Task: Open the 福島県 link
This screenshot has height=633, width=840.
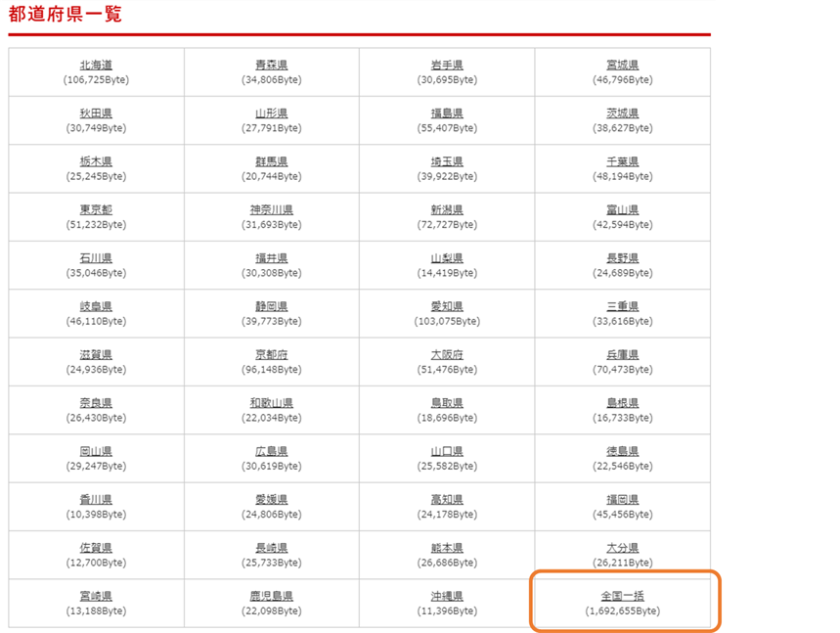Action: pos(447,113)
